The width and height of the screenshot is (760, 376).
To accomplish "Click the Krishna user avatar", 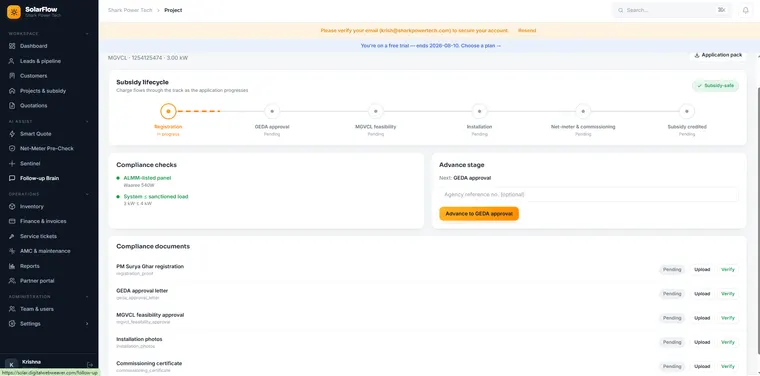I will pyautogui.click(x=12, y=365).
